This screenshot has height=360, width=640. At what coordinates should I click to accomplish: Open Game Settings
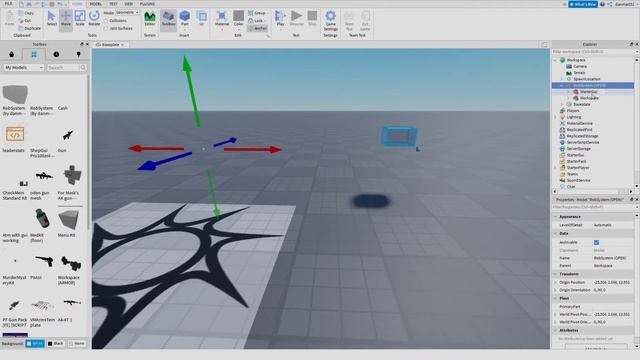[330, 20]
